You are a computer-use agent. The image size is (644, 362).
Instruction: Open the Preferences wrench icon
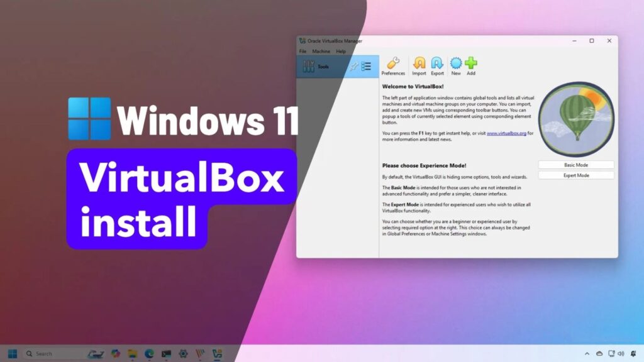click(393, 65)
